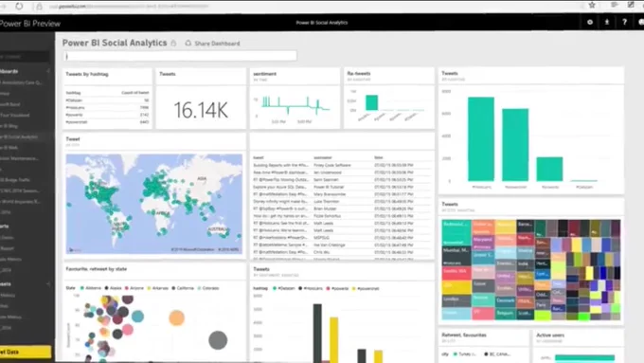Click the 'tweet' column header in table
644x363 pixels.
pos(259,158)
